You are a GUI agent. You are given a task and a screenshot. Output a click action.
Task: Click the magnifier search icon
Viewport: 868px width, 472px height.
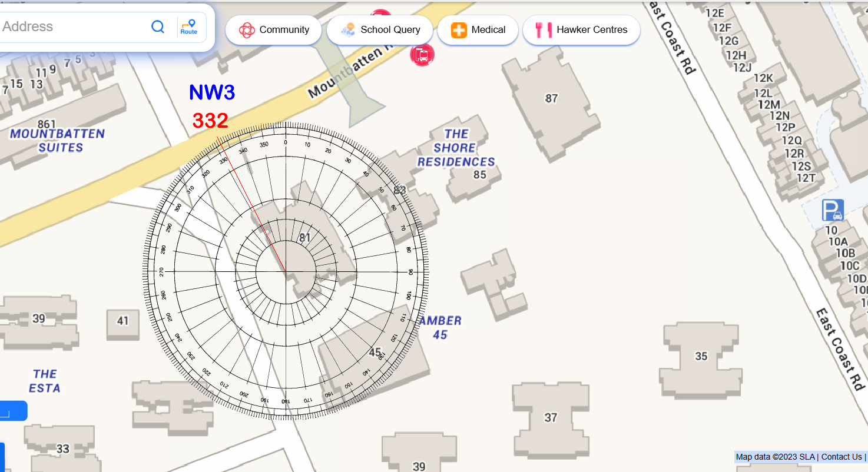tap(158, 26)
